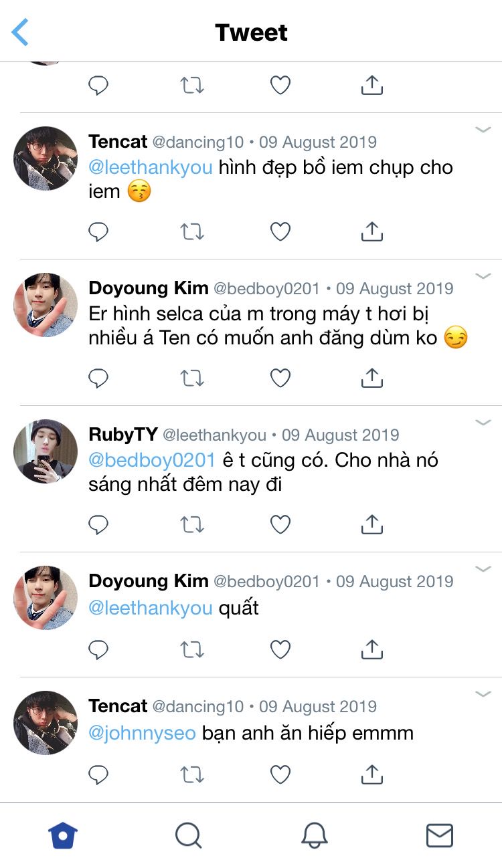The image size is (502, 868).
Task: Expand options chevron on Tencat's first tweet
Action: (483, 130)
